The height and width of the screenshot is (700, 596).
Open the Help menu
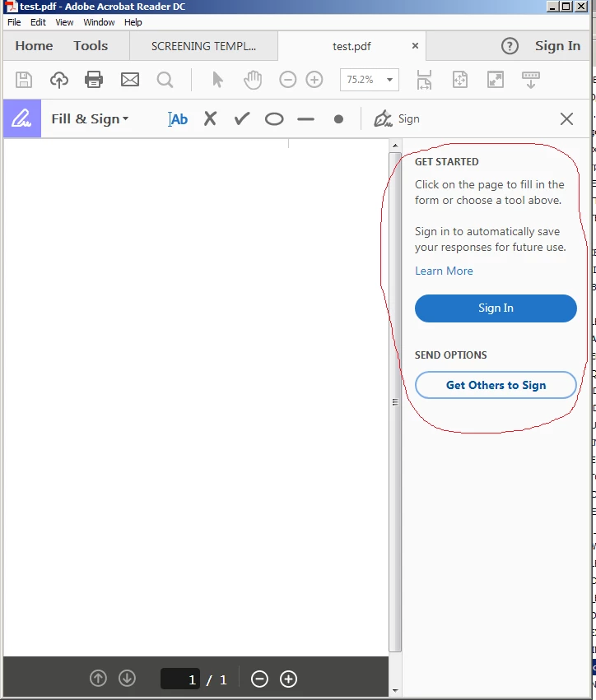pos(133,22)
